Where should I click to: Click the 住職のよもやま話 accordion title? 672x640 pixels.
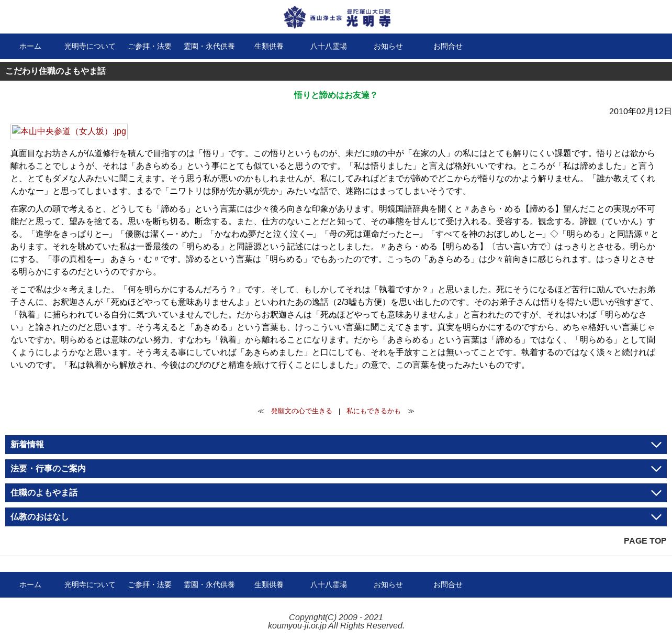[x=44, y=493]
